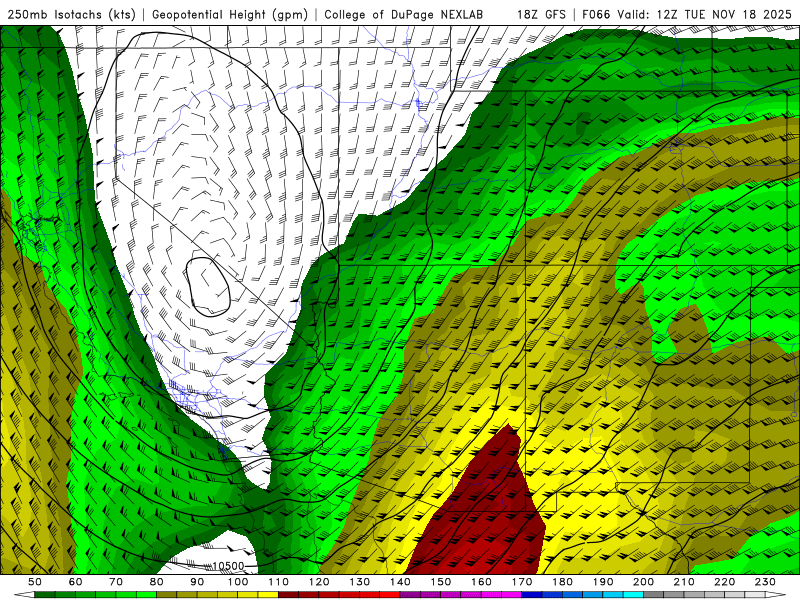
Task: Click the legend value 50
Action: point(35,582)
